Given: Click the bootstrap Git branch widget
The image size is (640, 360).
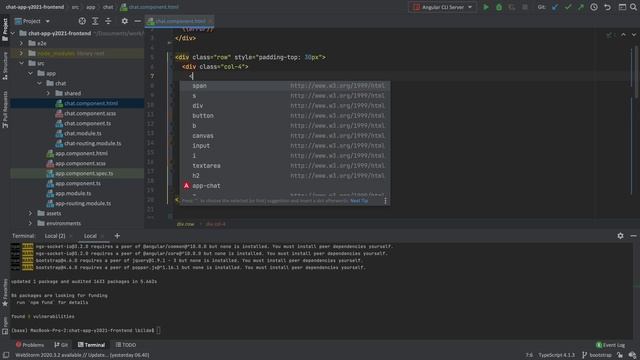Looking at the screenshot, I should [597, 355].
